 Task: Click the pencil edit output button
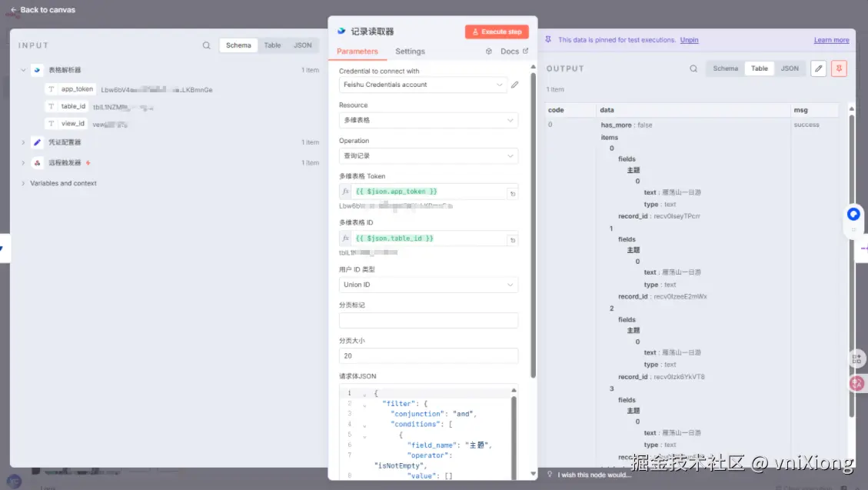point(818,68)
